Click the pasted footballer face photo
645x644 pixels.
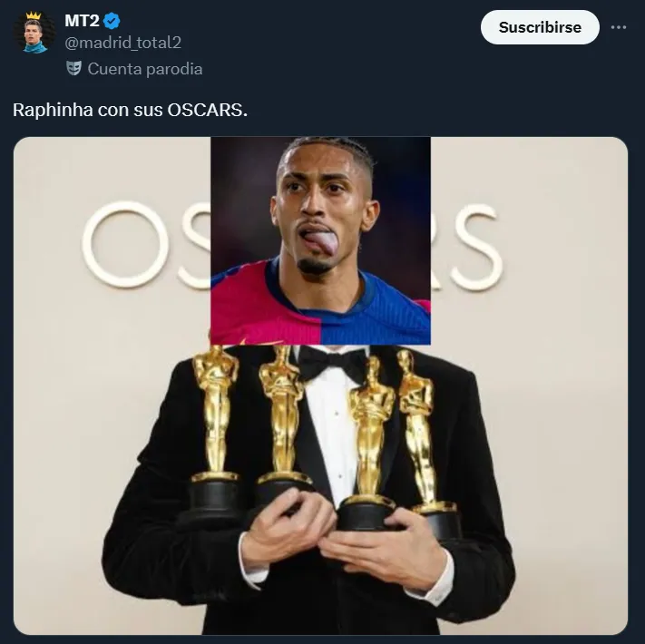point(320,240)
